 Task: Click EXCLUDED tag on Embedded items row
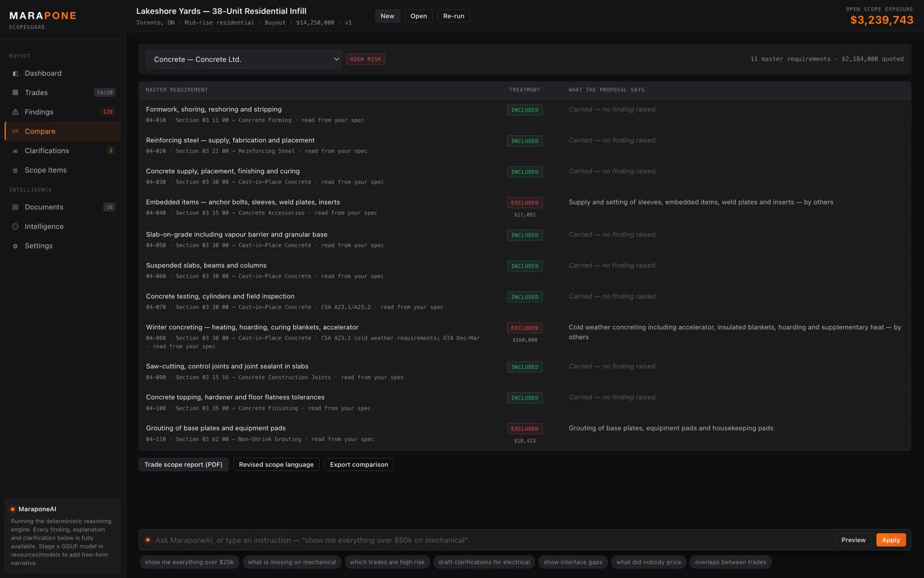click(525, 203)
